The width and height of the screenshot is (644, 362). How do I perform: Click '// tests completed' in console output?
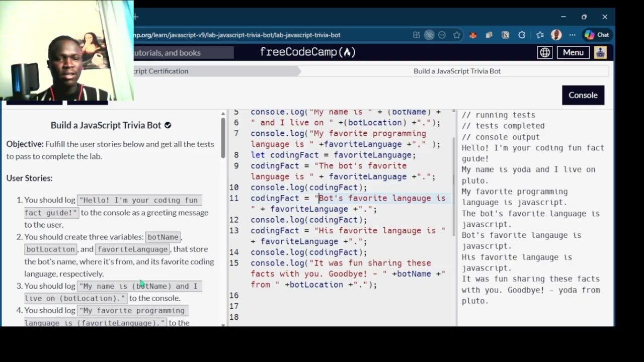coord(503,126)
